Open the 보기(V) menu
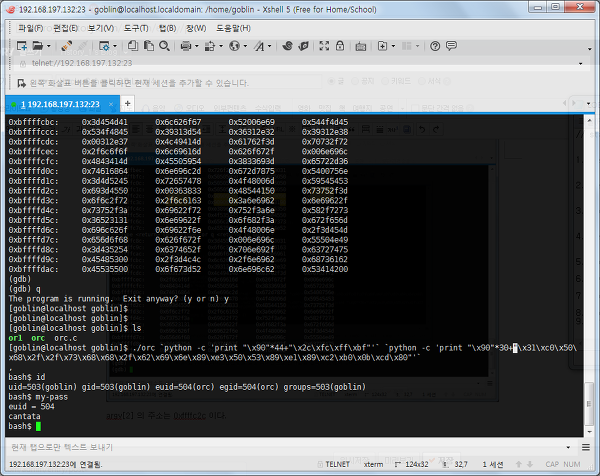Viewport: 600px width, 476px height. 101,28
